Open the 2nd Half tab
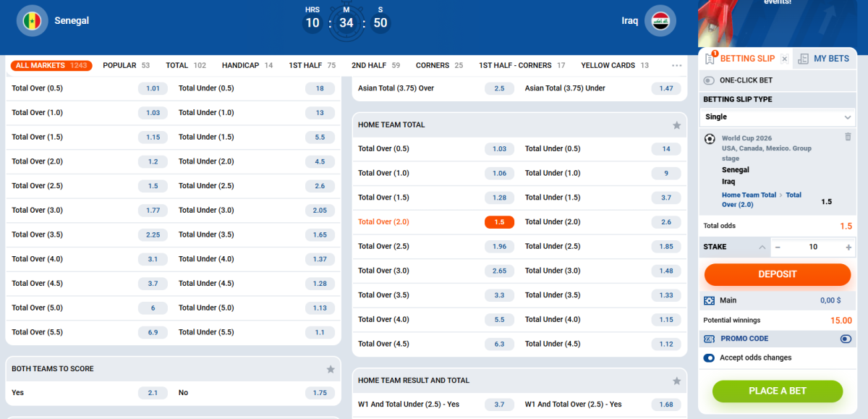Viewport: 868px width, 419px height. 375,65
